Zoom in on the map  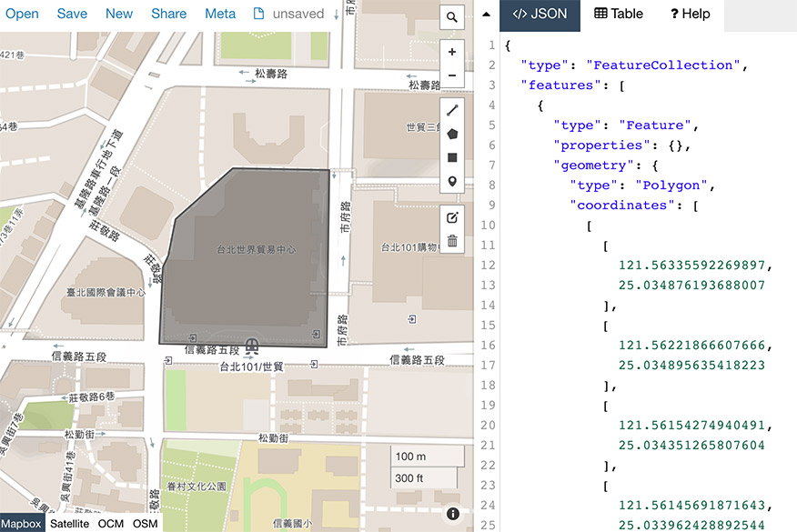(451, 53)
